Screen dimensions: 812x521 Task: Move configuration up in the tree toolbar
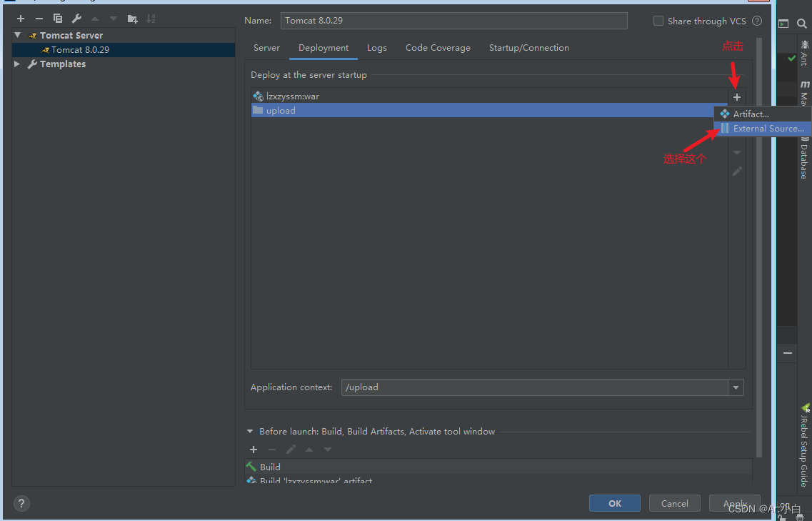[95, 19]
